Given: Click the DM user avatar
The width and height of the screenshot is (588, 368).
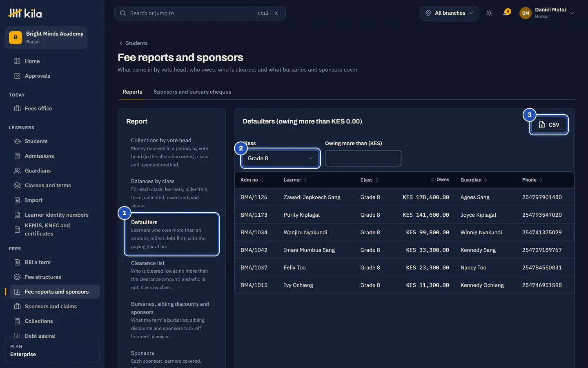Looking at the screenshot, I should click(526, 13).
